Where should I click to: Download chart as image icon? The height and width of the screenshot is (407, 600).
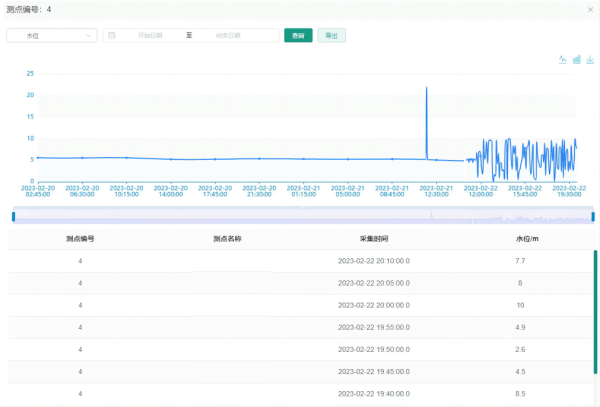coord(590,59)
